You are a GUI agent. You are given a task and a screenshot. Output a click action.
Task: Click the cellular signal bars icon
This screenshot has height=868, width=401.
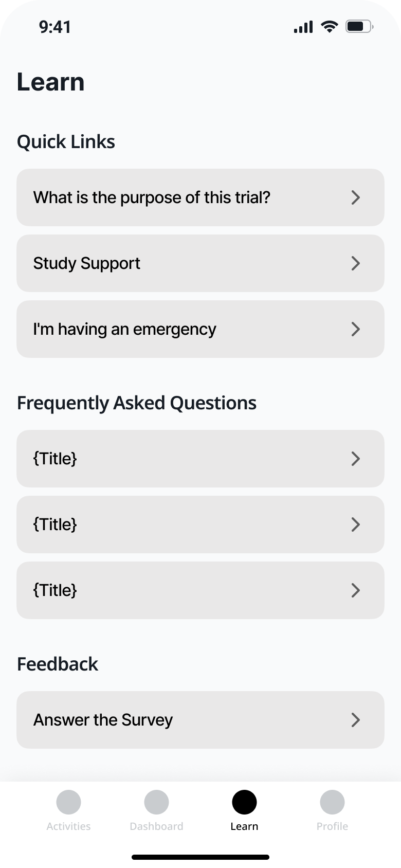303,27
